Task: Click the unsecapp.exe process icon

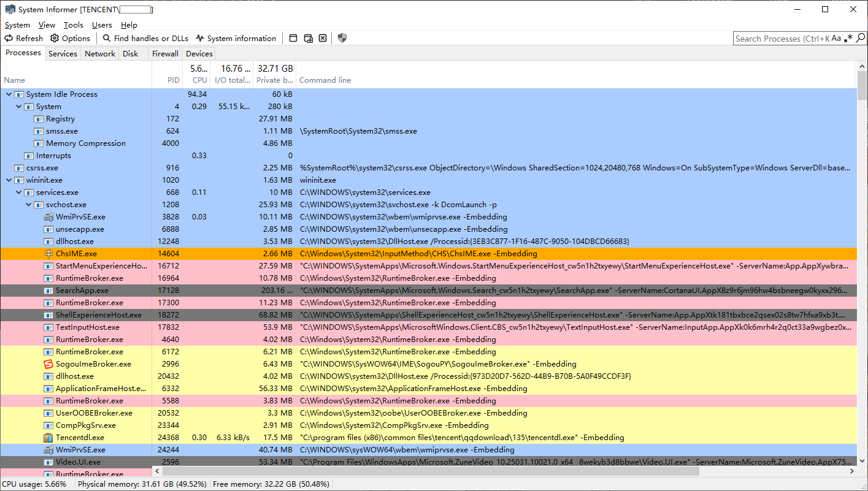Action: coord(48,229)
